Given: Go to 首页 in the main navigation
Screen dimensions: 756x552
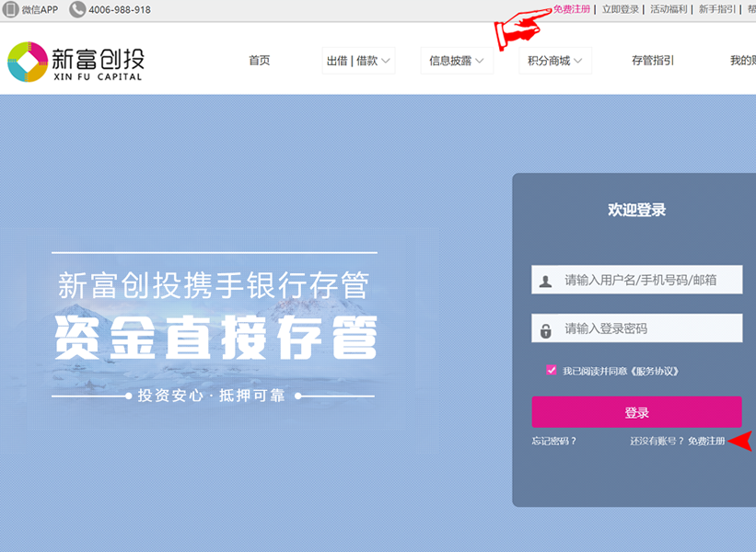Looking at the screenshot, I should click(260, 60).
